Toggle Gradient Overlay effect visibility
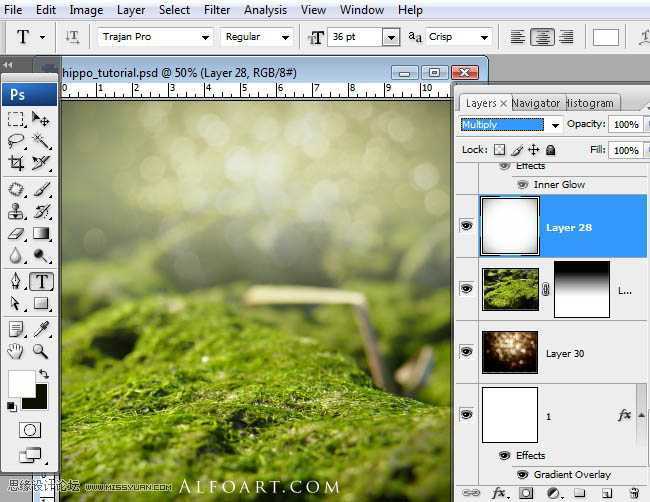Viewport: 650px width, 502px height. point(522,475)
